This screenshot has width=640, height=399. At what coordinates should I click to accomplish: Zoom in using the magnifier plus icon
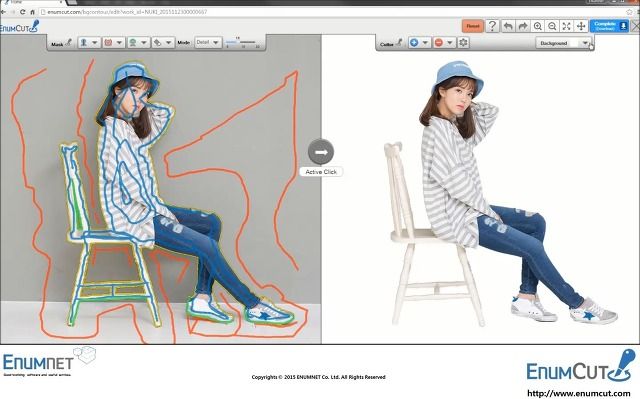(x=538, y=26)
